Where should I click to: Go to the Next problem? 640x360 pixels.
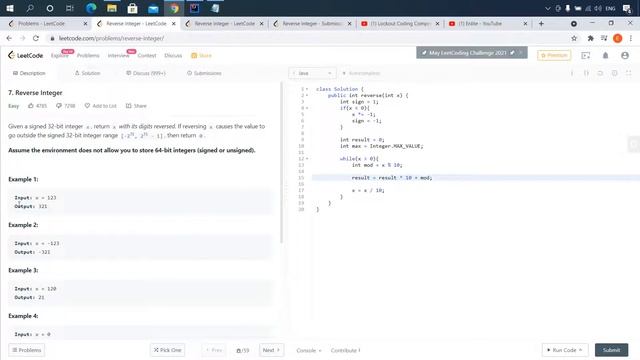point(271,350)
